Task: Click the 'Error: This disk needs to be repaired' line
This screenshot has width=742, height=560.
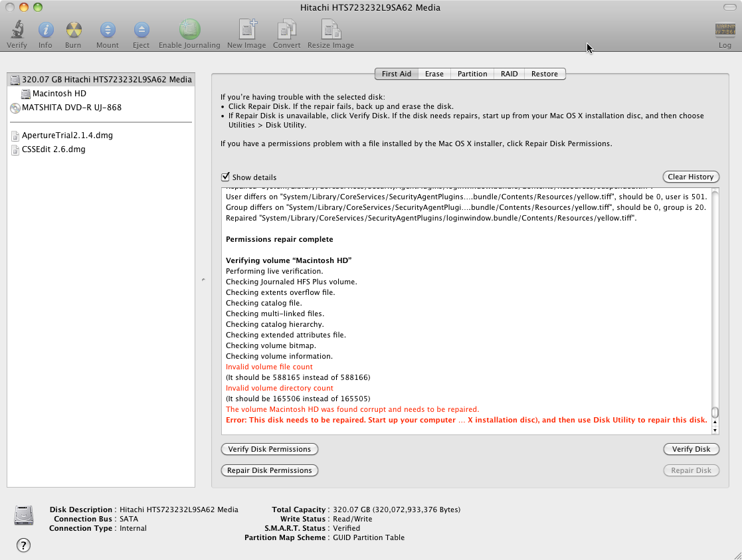Action: point(466,420)
